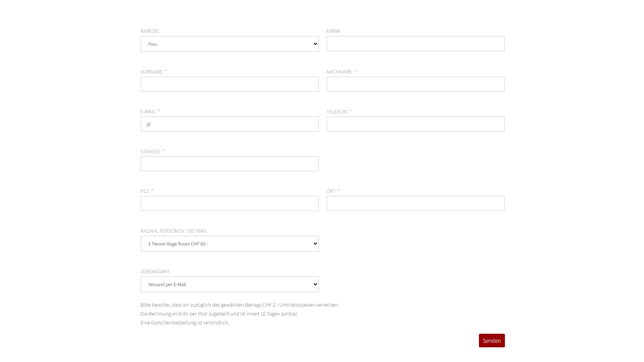This screenshot has width=644, height=362.
Task: Click the chevron arrow of Betrag select
Action: click(315, 244)
